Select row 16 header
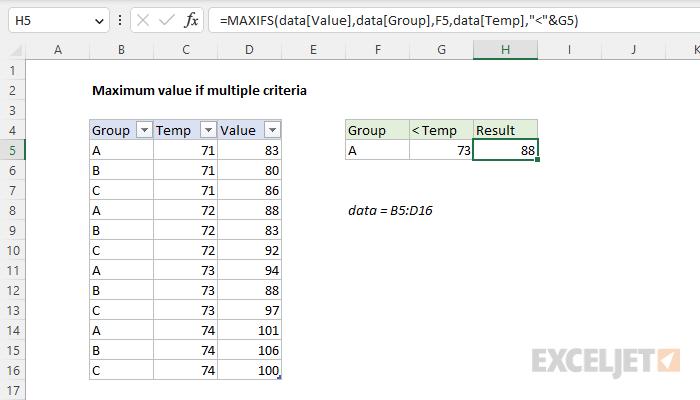Screen dimensions: 700x400 click(x=12, y=371)
